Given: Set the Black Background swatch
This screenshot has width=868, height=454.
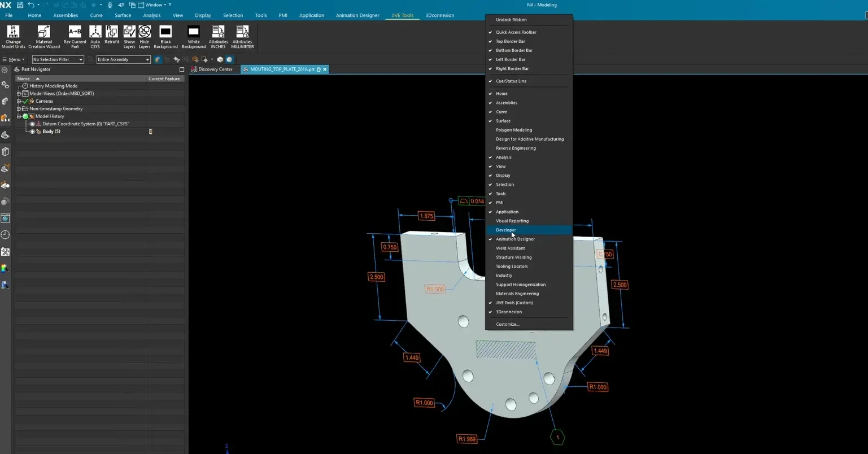Looking at the screenshot, I should [x=165, y=37].
